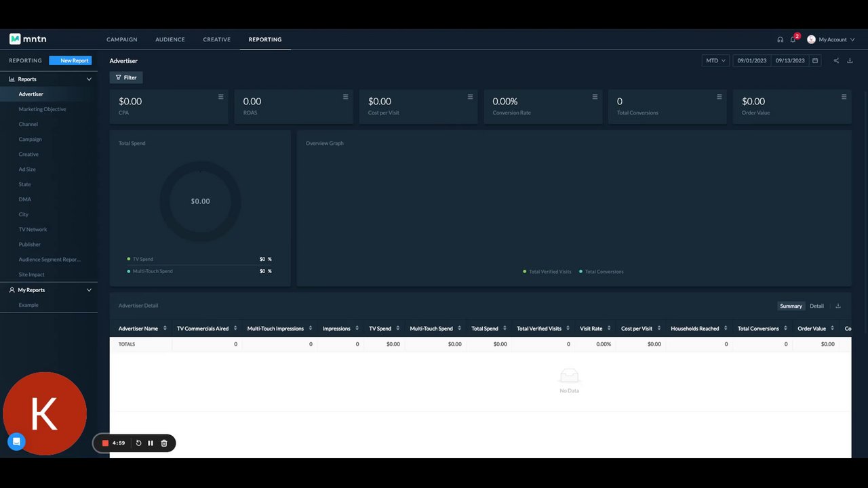868x488 pixels.
Task: Pause the screen recording
Action: pos(151,443)
